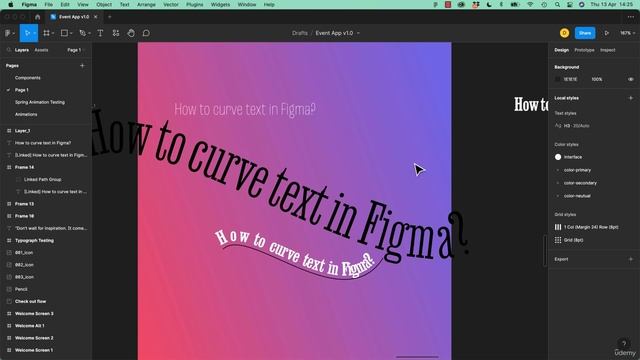Image resolution: width=640 pixels, height=360 pixels.
Task: Select the Rectangle shape tool
Action: [64, 33]
